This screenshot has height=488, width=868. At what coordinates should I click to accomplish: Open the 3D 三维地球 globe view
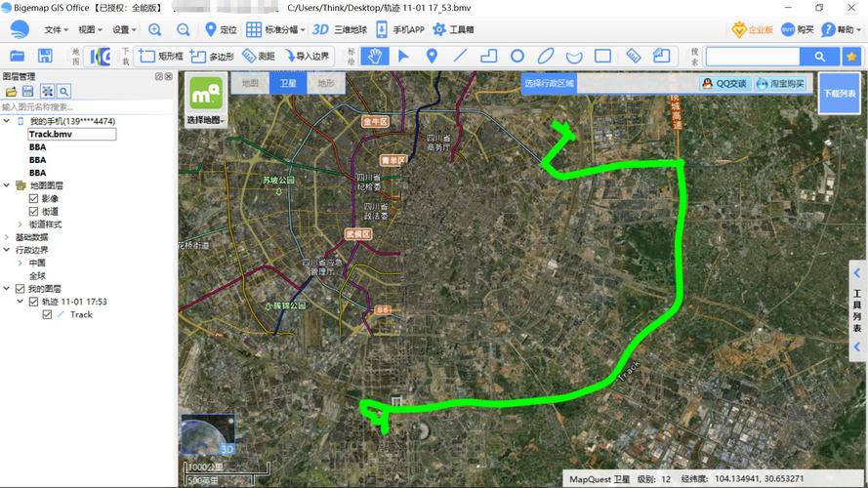339,30
